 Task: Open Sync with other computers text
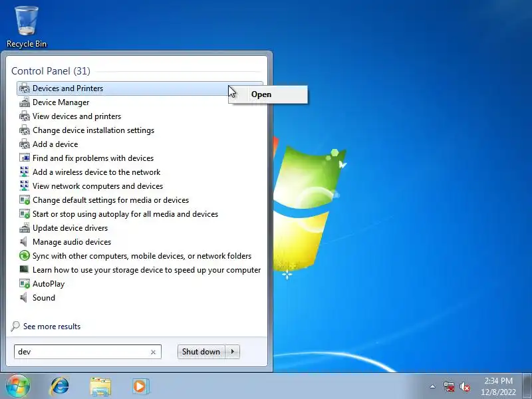tap(142, 256)
